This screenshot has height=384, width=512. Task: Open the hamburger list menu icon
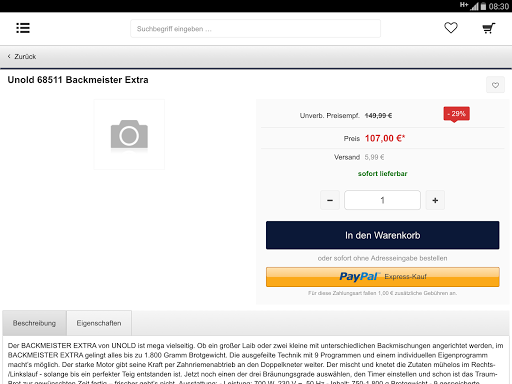(23, 28)
